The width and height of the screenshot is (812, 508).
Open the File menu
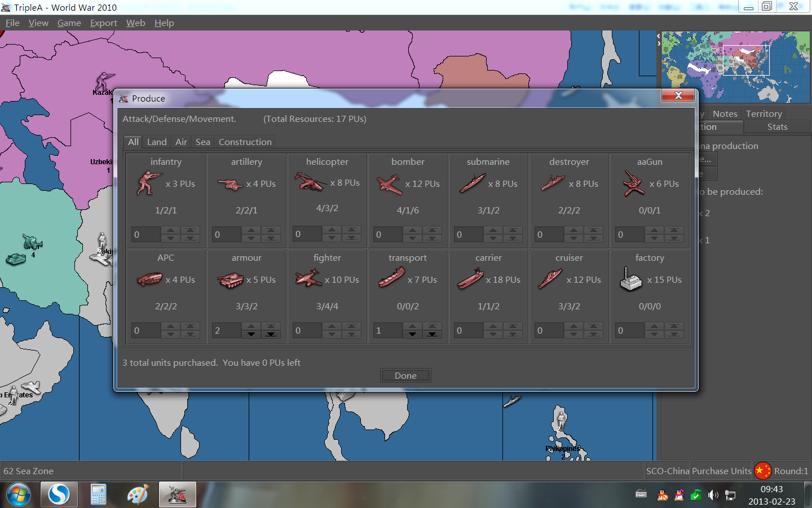12,23
